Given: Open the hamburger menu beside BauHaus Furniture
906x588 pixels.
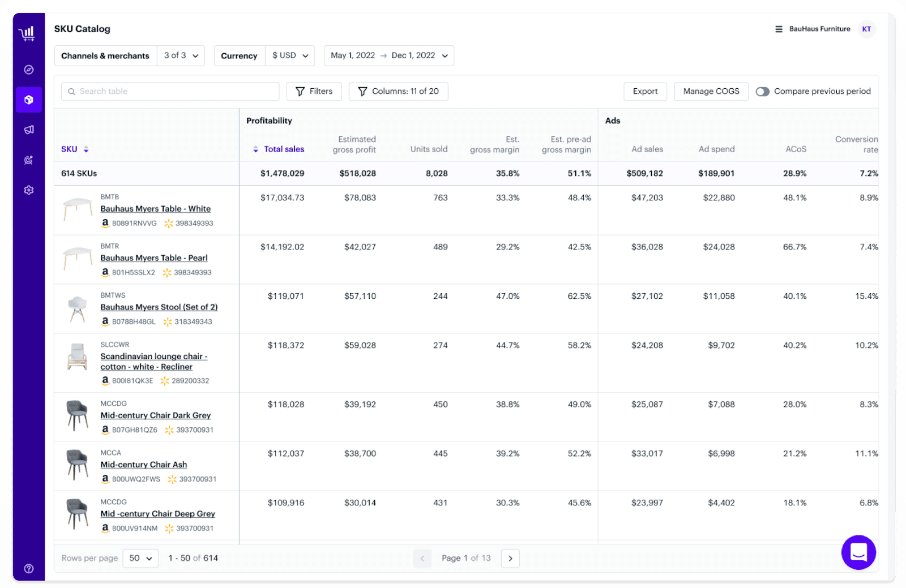Looking at the screenshot, I should pyautogui.click(x=779, y=29).
